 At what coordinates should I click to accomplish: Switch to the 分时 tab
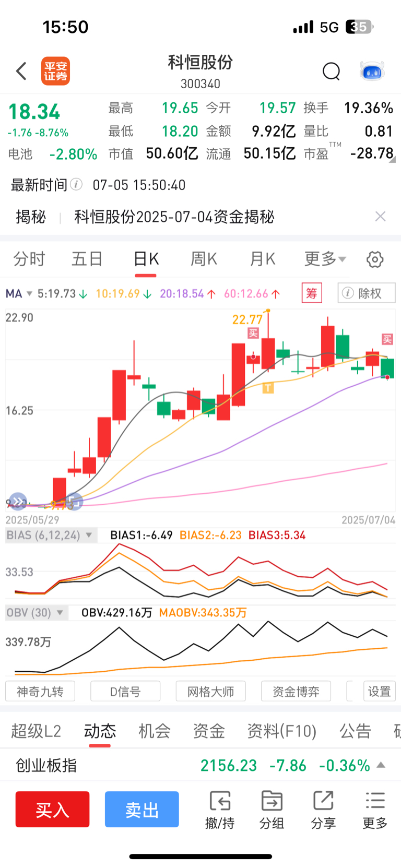pos(29,259)
